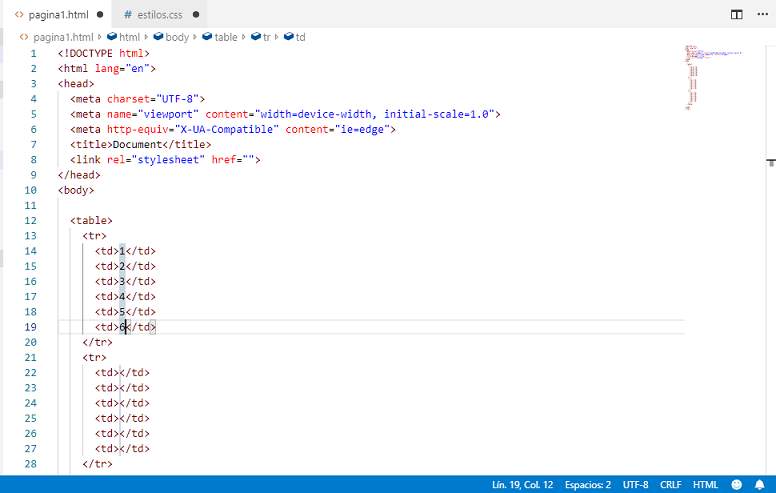The height and width of the screenshot is (493, 776).
Task: Click the <td>5</td> cell line
Action: pyautogui.click(x=125, y=312)
